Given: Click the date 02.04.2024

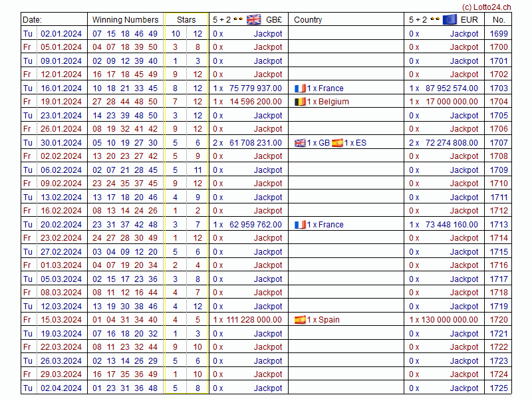Looking at the screenshot, I should coord(61,388).
